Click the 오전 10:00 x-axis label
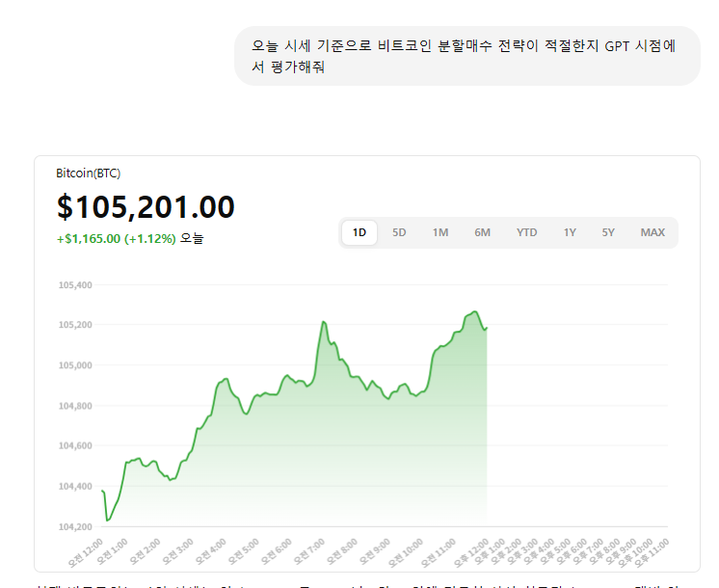This screenshot has height=588, width=719. (x=406, y=552)
